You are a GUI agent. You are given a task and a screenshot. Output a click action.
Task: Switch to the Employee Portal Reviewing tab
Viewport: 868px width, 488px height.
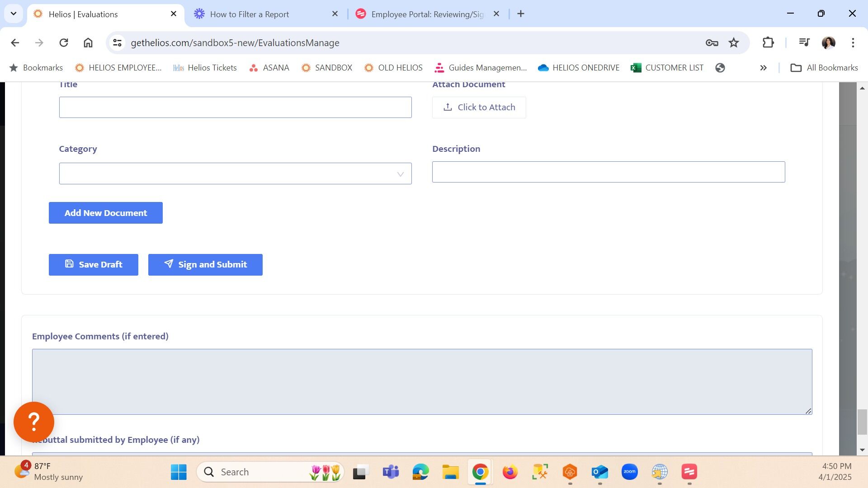427,14
